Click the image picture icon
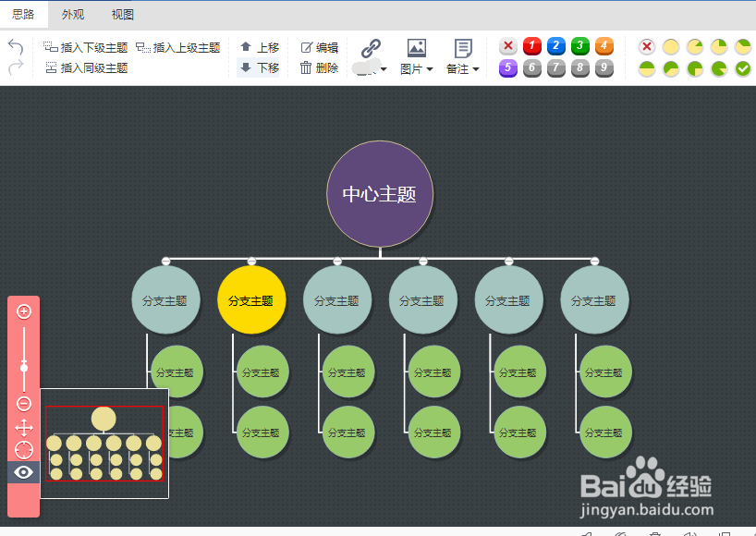Viewport: 756px width, 536px height. pos(417,48)
